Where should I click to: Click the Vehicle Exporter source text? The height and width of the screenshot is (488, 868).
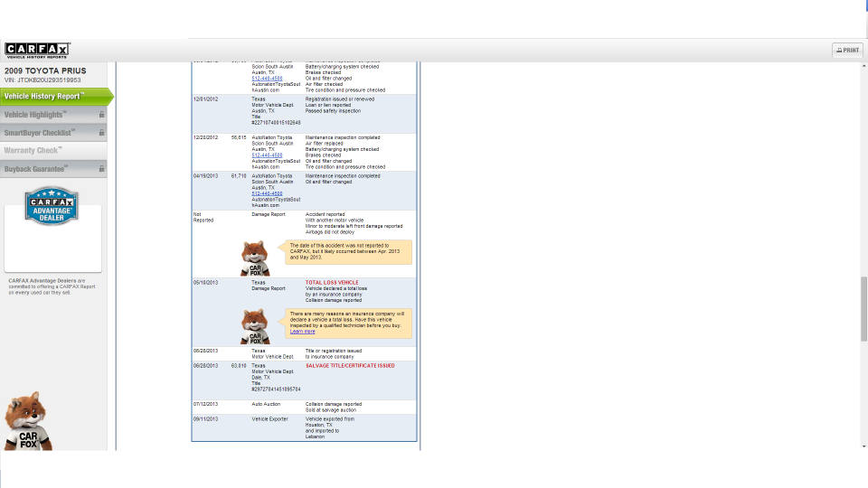(269, 418)
